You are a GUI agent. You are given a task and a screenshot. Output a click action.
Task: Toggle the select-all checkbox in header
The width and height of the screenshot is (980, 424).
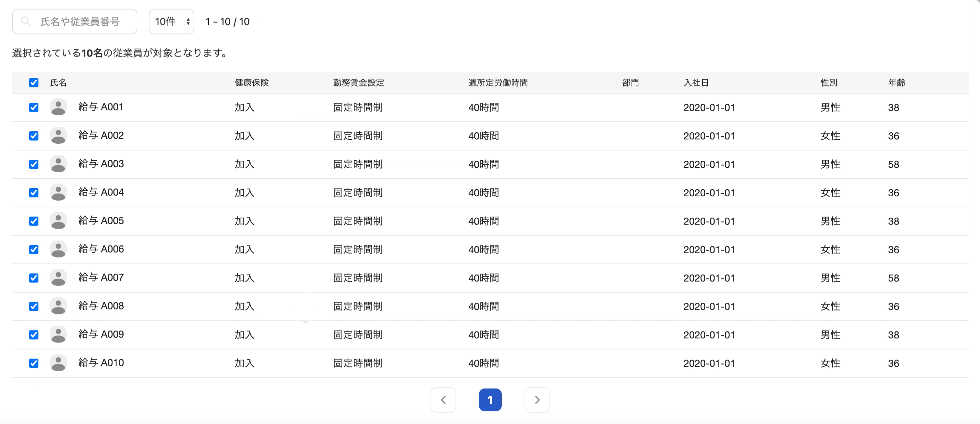[34, 83]
